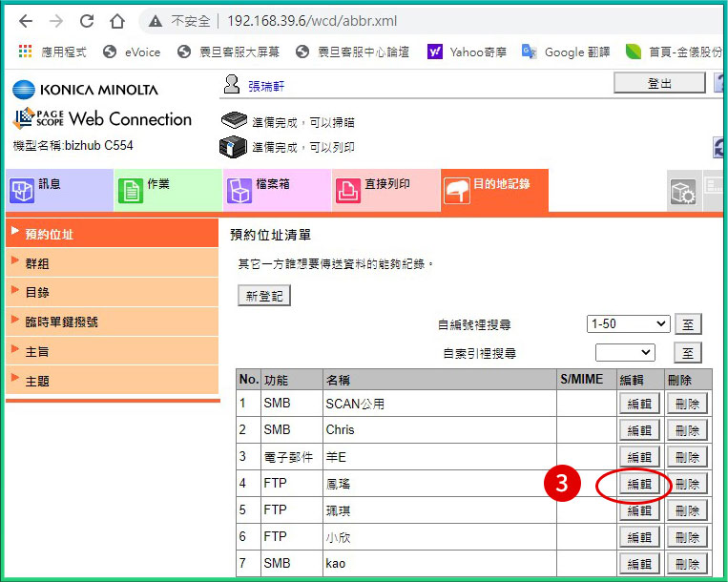728x582 pixels.
Task: Switch to the 檔案箱 tab
Action: point(277,190)
